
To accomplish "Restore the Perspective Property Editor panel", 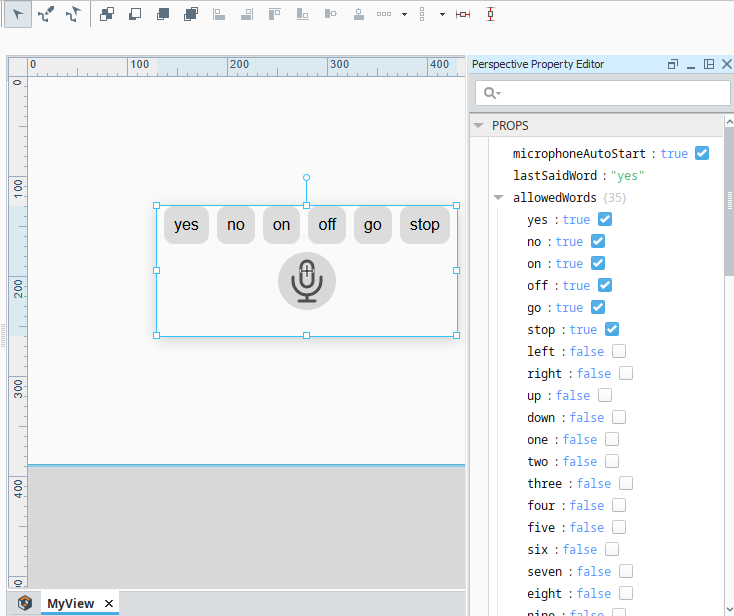I will tap(673, 64).
